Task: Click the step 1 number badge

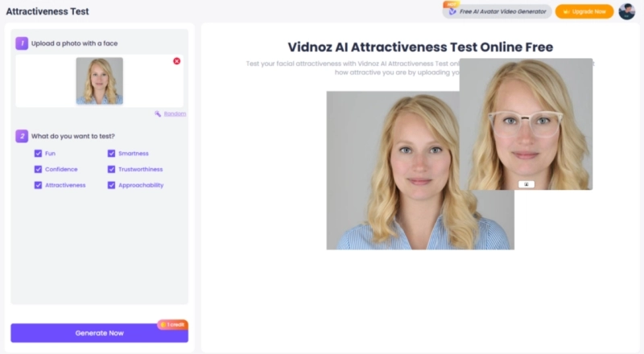Action: coord(22,43)
